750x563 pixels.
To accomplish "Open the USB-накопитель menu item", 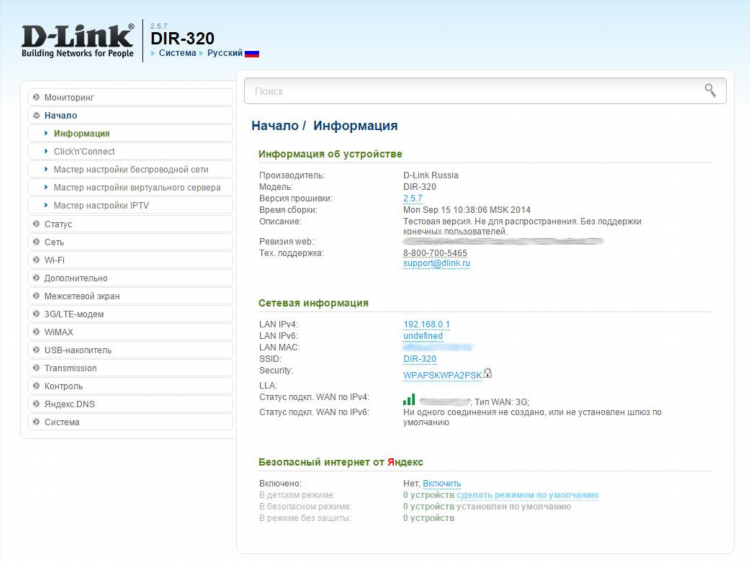I will click(130, 350).
